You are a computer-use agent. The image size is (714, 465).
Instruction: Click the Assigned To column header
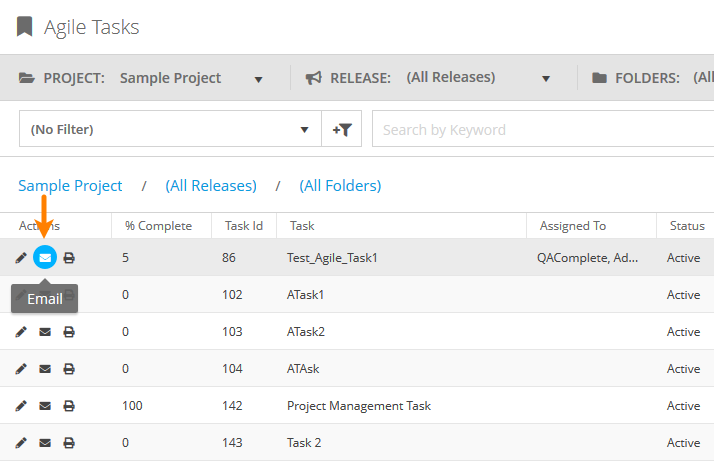[x=573, y=226]
